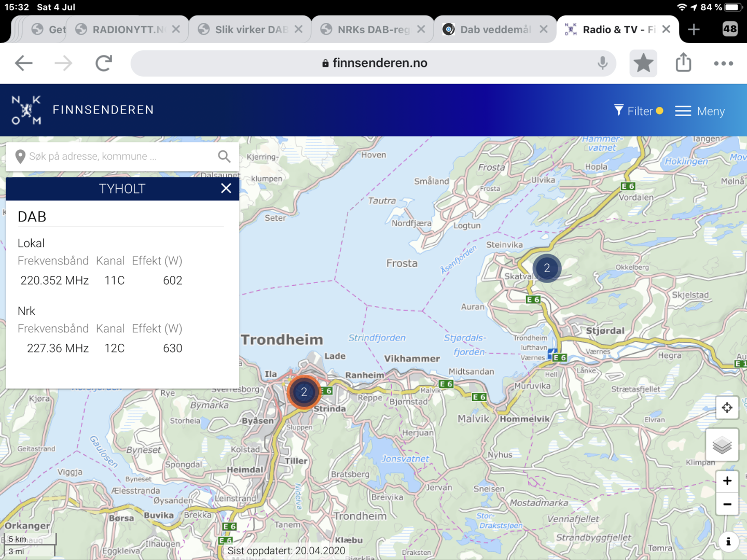Open a new tab with plus icon
This screenshot has height=560, width=747.
[x=694, y=30]
